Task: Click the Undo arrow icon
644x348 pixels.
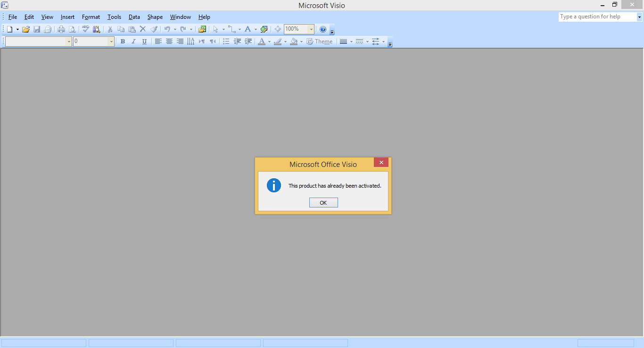Action: 167,29
